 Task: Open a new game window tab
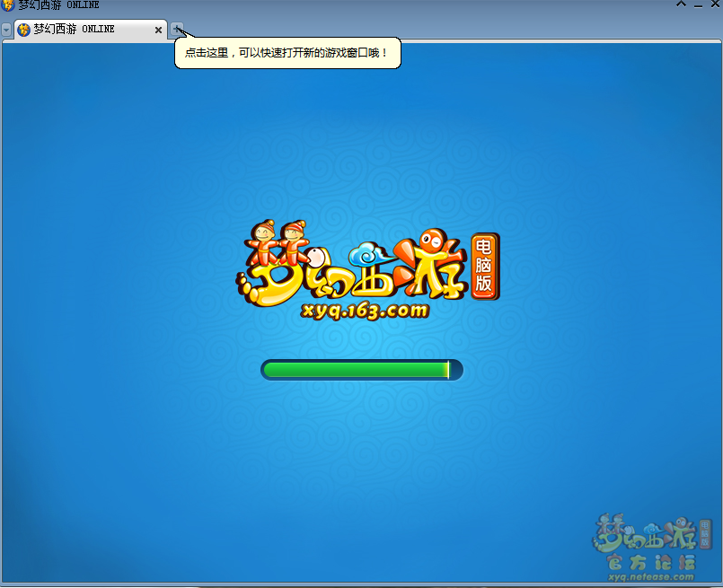pos(177,30)
